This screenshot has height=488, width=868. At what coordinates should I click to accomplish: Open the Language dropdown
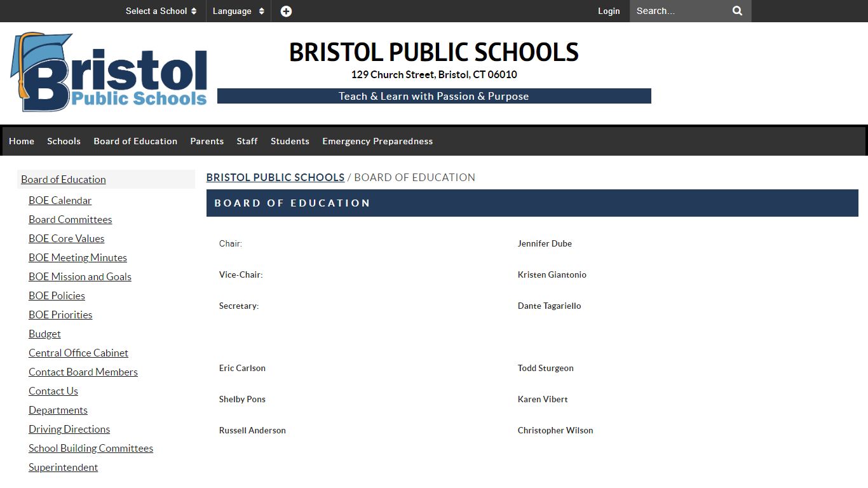pyautogui.click(x=238, y=11)
